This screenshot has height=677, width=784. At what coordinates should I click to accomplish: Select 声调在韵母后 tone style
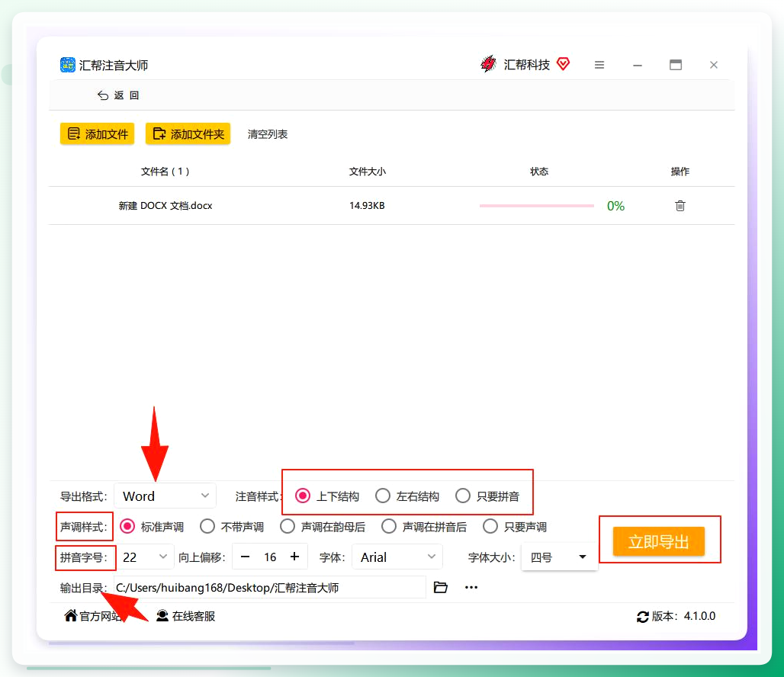(x=323, y=527)
